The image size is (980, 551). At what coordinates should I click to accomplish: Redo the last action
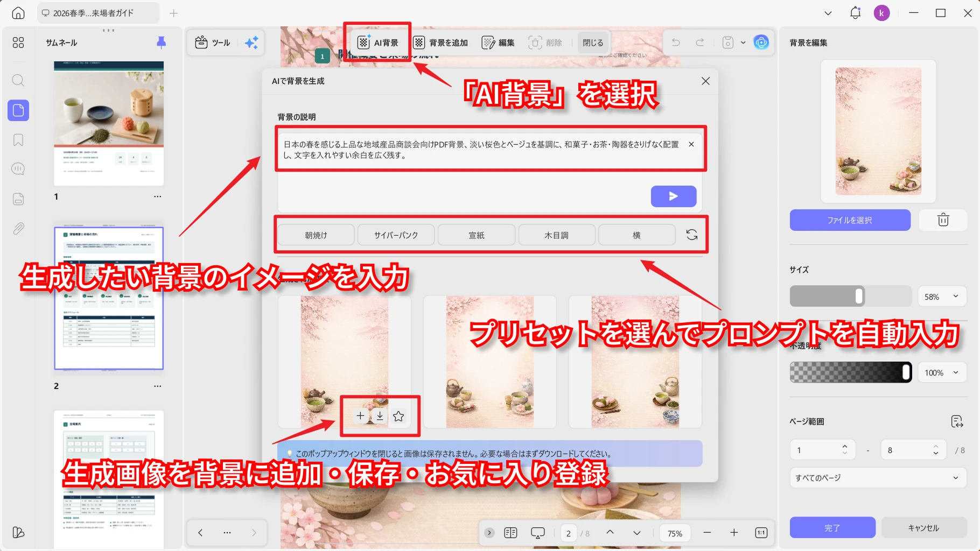pos(699,43)
